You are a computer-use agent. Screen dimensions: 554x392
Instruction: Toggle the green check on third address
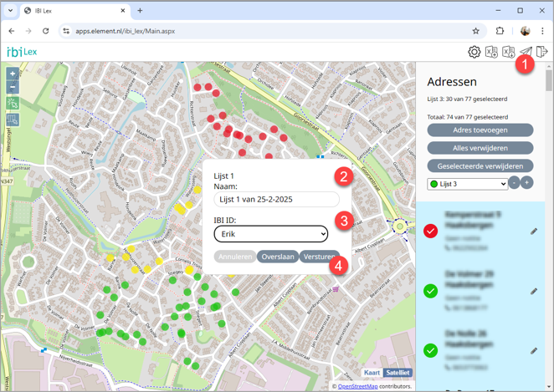coord(430,350)
